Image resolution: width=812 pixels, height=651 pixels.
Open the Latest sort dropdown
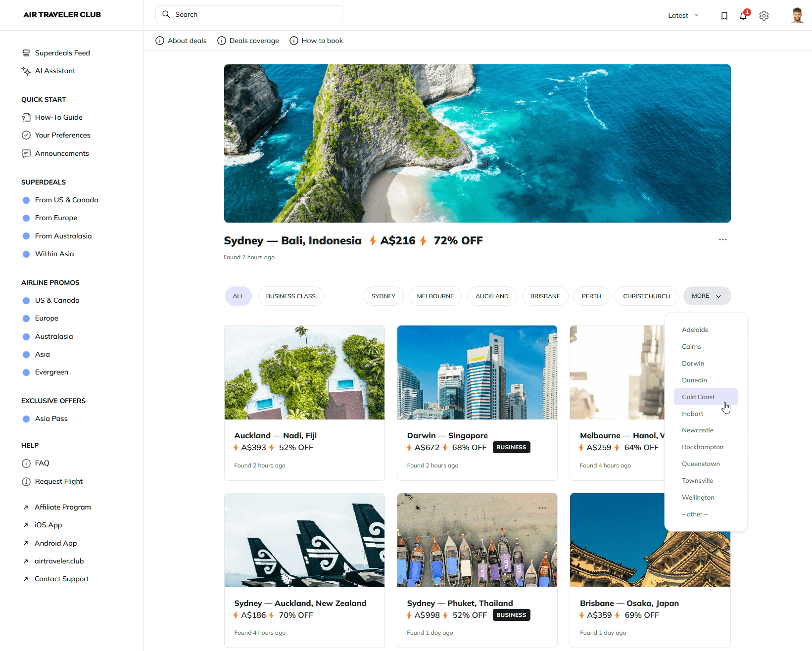[683, 15]
